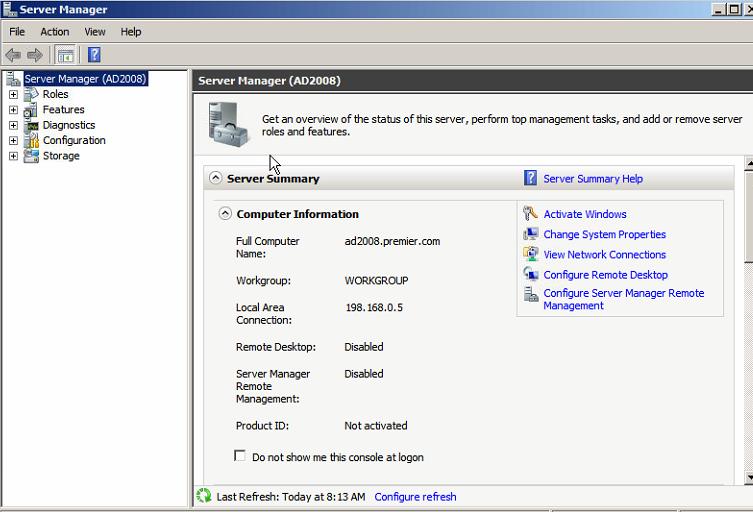Click the WORKGROUP value
Image resolution: width=753 pixels, height=512 pixels.
pos(376,280)
